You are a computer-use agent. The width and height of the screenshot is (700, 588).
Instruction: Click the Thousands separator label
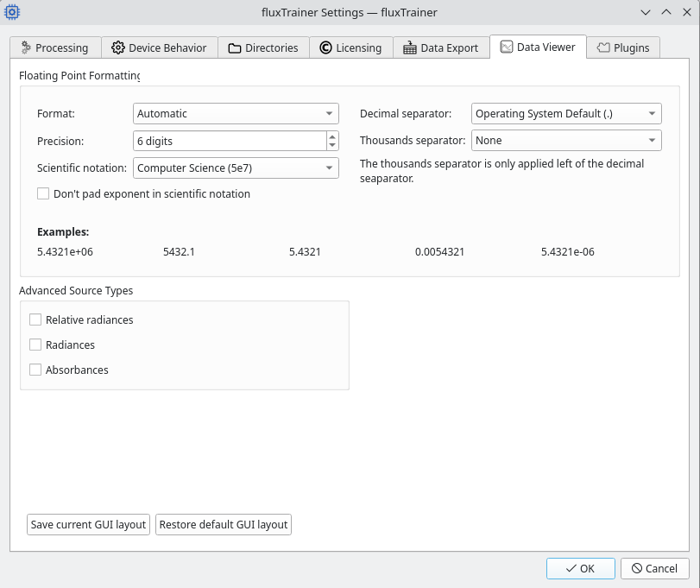413,140
